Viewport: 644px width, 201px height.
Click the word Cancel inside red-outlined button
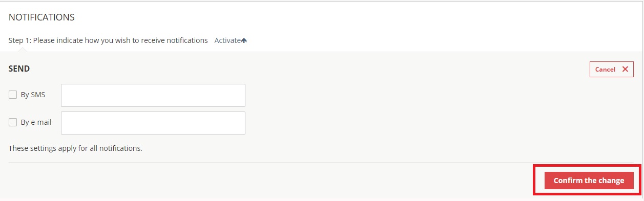coord(605,70)
